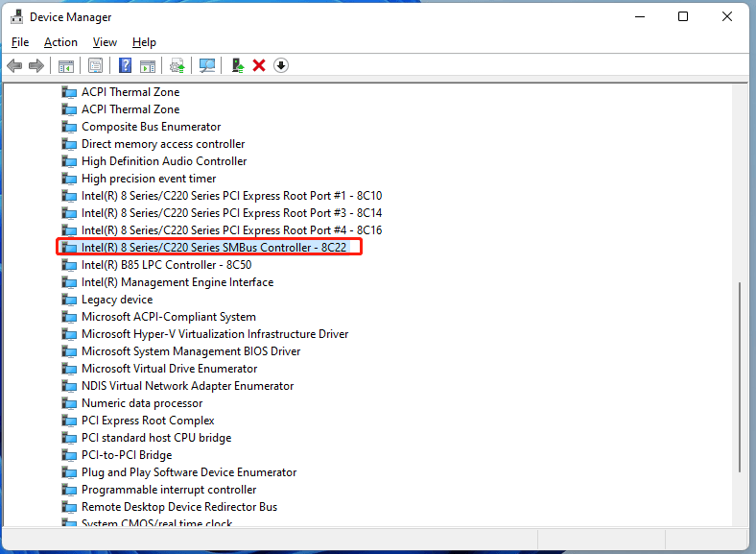Image resolution: width=756 pixels, height=554 pixels.
Task: Click the device icon beside PCI Express Root Complex
Action: tap(69, 421)
